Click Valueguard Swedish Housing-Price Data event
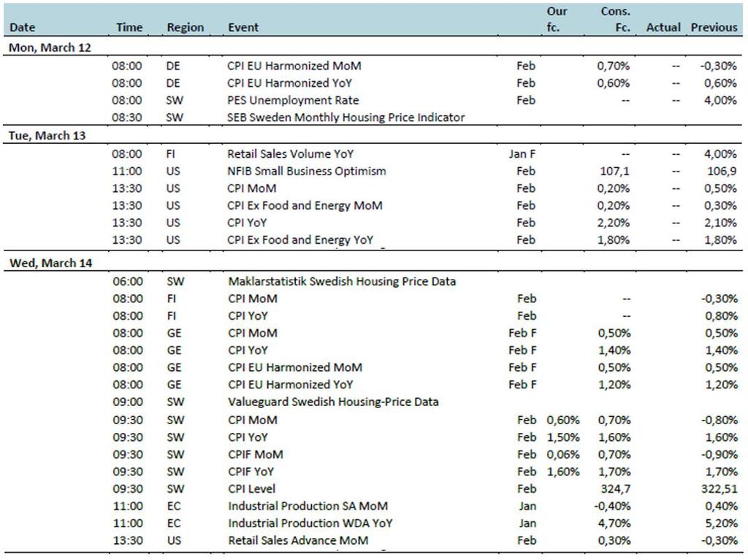The width and height of the screenshot is (748, 560). (333, 402)
